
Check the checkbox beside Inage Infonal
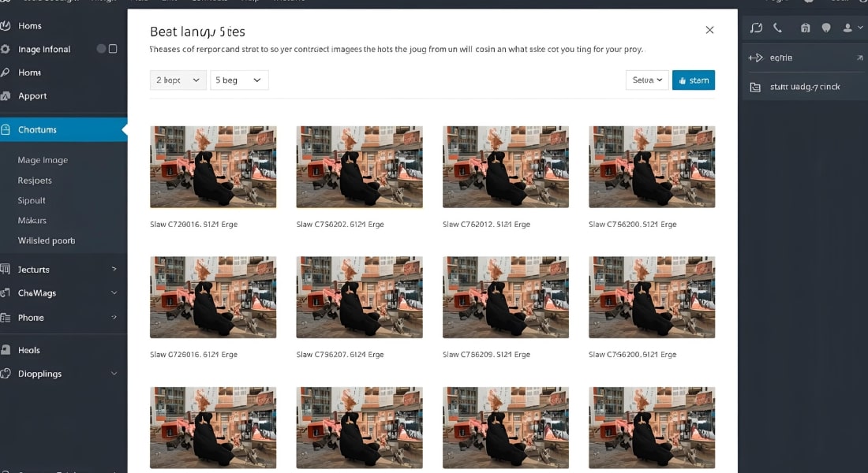tap(111, 48)
